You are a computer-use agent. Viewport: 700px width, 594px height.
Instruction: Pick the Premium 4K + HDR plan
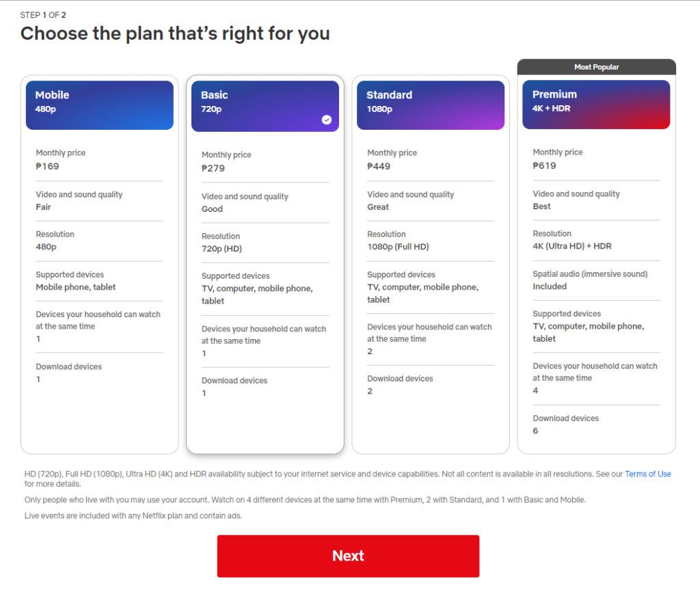pos(596,105)
